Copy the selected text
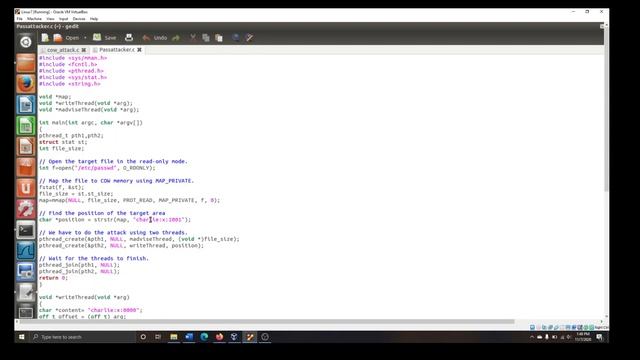The image size is (640, 360). [206, 38]
